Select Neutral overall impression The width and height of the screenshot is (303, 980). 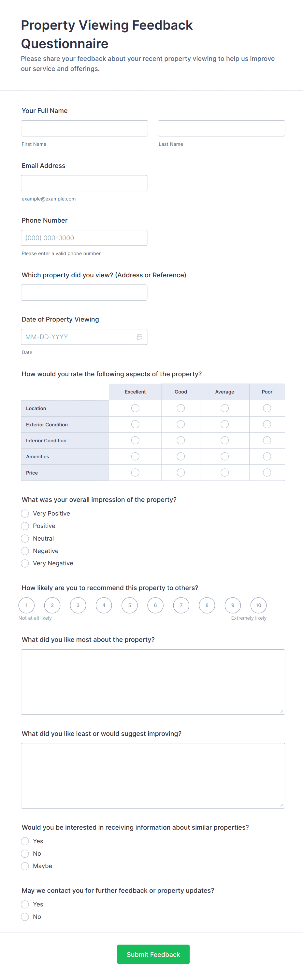25,539
